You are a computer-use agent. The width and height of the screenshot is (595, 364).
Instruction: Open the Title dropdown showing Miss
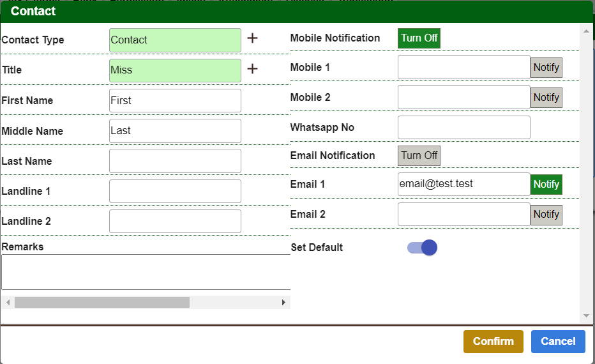tap(175, 70)
